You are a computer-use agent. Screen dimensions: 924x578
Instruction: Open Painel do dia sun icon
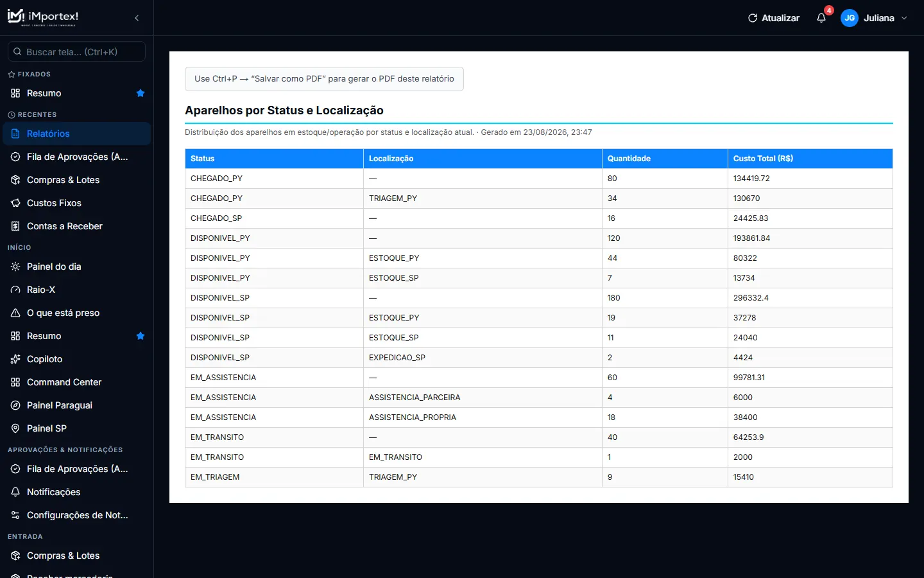click(x=15, y=267)
